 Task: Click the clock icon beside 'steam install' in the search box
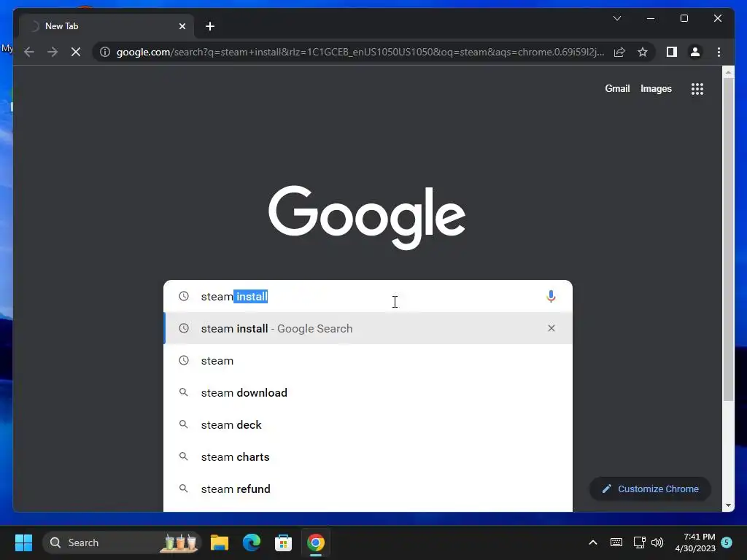[x=184, y=296]
